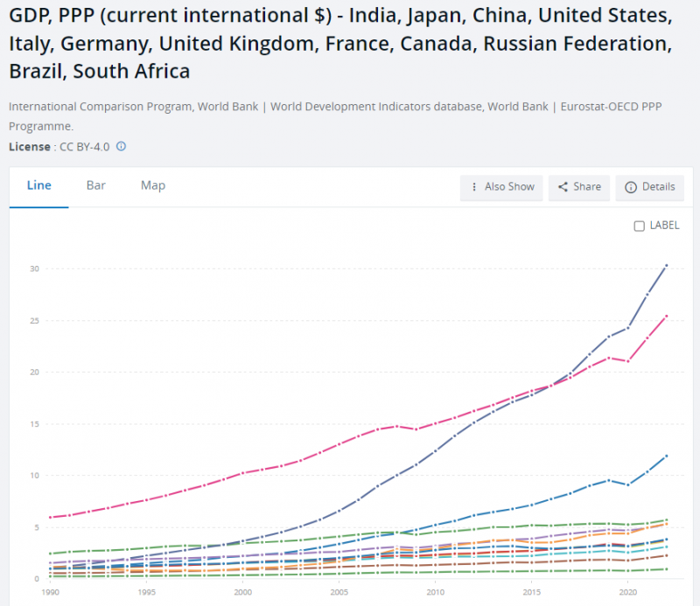The width and height of the screenshot is (700, 606).
Task: Click the three-dot icon in Also Show
Action: pyautogui.click(x=474, y=187)
